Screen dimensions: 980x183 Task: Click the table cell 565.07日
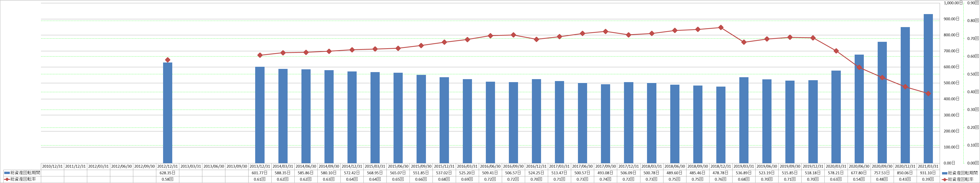coord(398,173)
